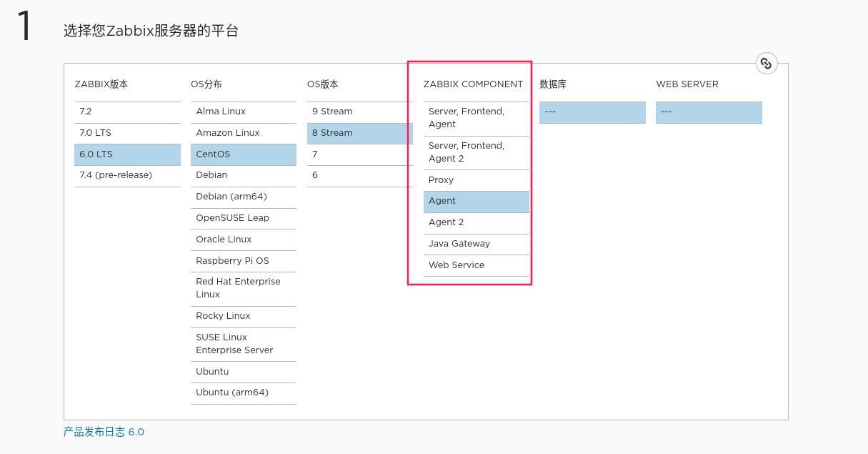868x454 pixels.
Task: Choose Ubuntu (arm64) distribution
Action: pyautogui.click(x=244, y=393)
